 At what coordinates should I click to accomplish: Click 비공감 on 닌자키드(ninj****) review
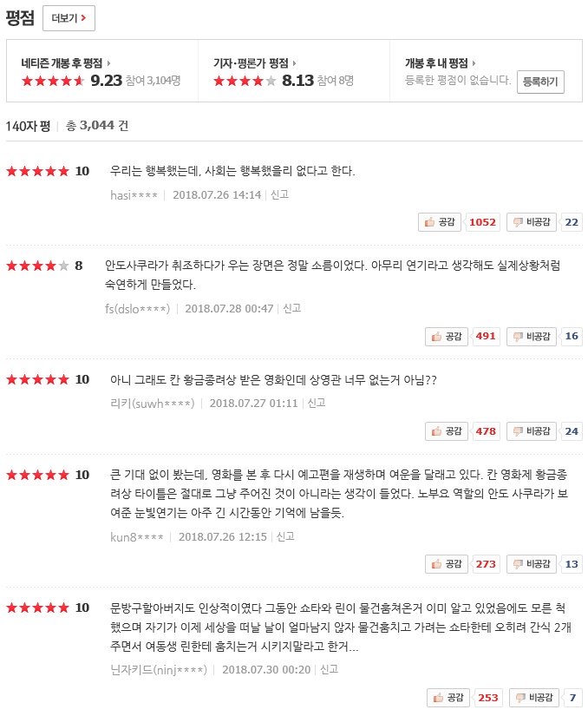533,697
